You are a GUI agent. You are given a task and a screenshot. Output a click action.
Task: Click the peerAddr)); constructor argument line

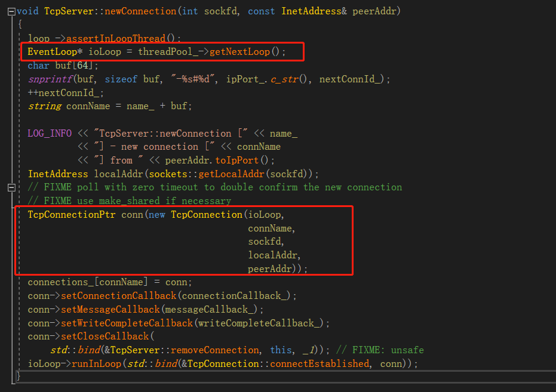point(278,268)
